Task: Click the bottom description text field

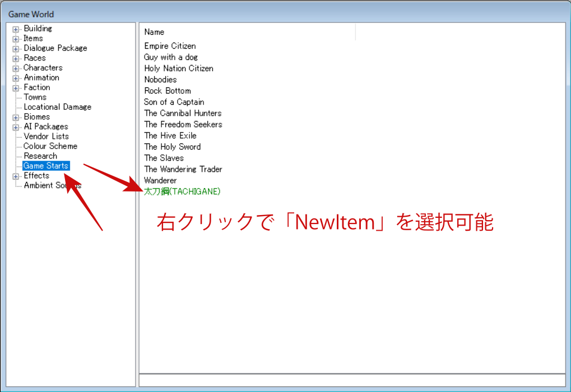Action: pos(352,380)
